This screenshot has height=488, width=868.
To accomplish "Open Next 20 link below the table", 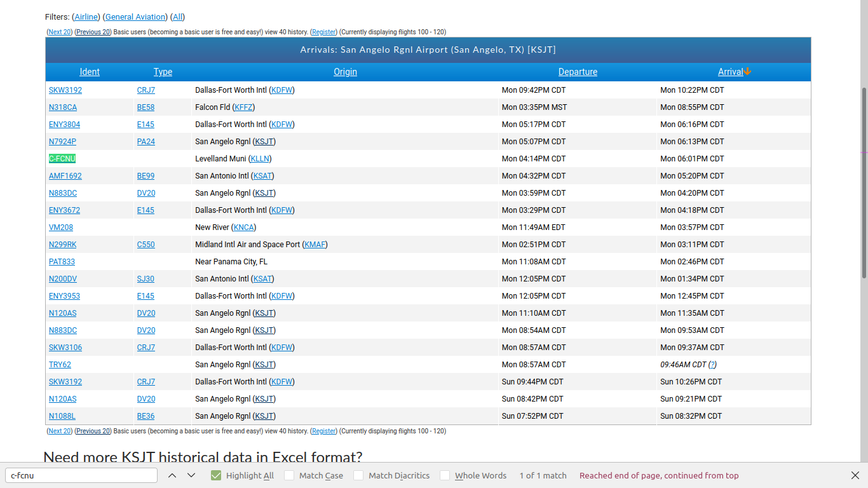I will point(60,431).
